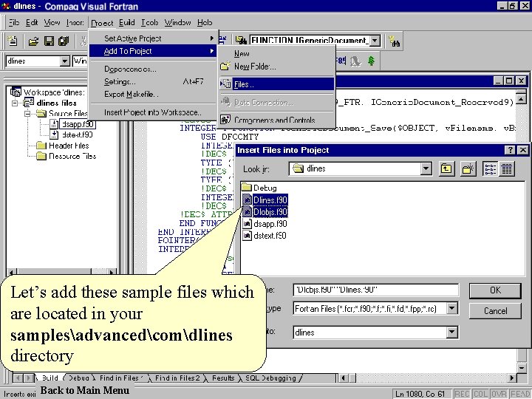Image resolution: width=532 pixels, height=399 pixels.
Task: Switch dialog to Details view icon
Action: (x=506, y=168)
